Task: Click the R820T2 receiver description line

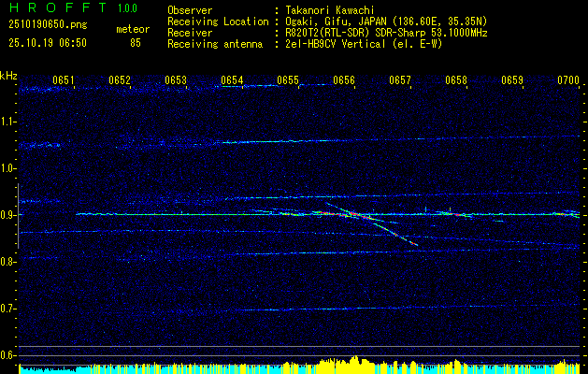Action: pyautogui.click(x=385, y=33)
